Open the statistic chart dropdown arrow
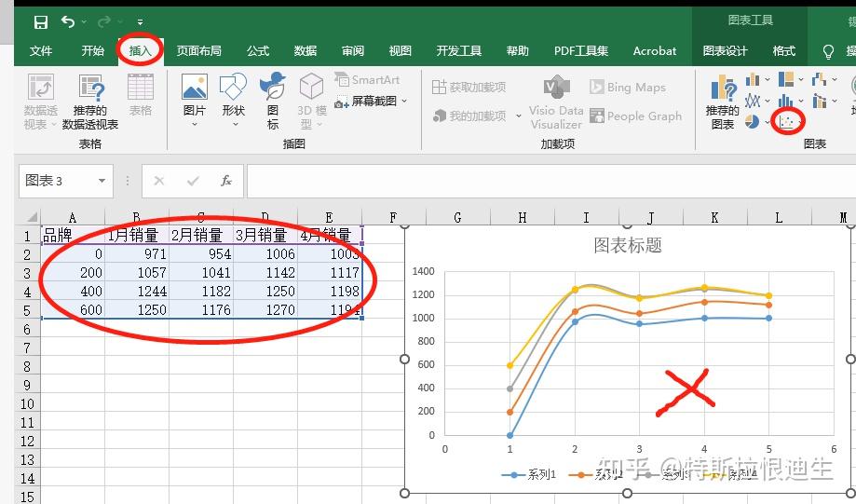This screenshot has width=856, height=504. click(x=801, y=101)
